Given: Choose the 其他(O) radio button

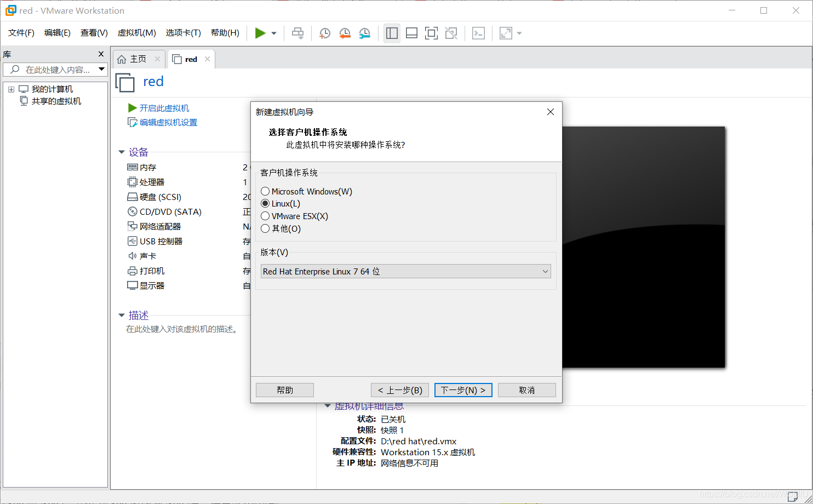Looking at the screenshot, I should 265,228.
